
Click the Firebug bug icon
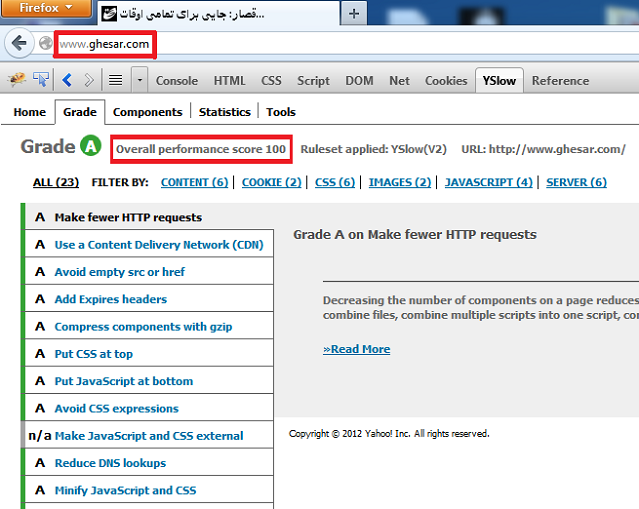click(x=17, y=79)
